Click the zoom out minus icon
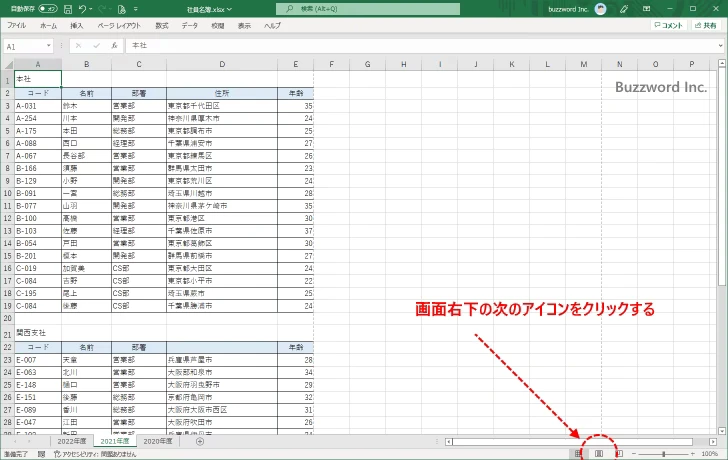Image resolution: width=728 pixels, height=460 pixels. [636, 453]
